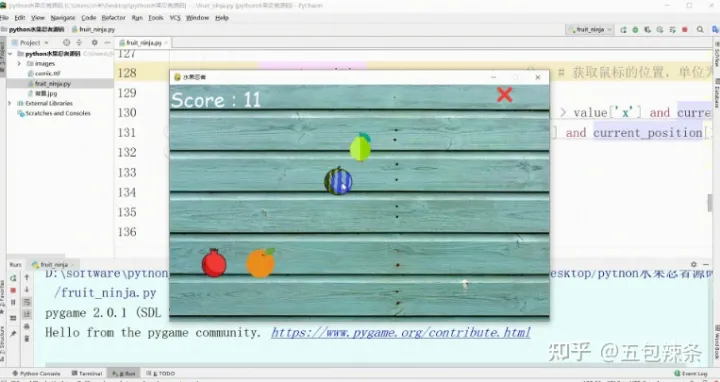Open the Window menu
The width and height of the screenshot is (720, 382).
pyautogui.click(x=197, y=17)
